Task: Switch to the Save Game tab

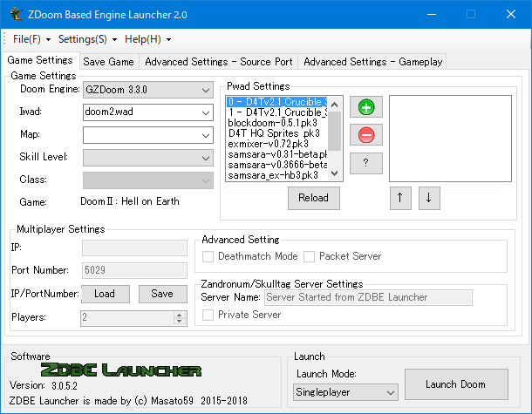Action: click(x=108, y=62)
